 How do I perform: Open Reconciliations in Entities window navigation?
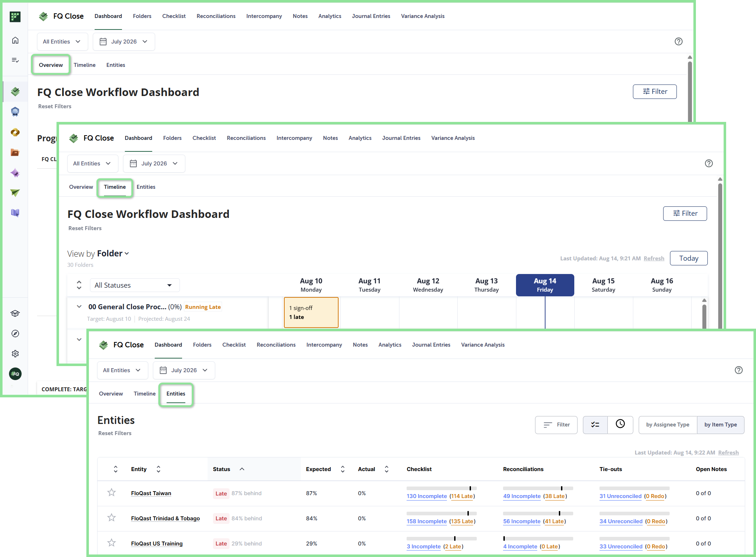(x=276, y=345)
